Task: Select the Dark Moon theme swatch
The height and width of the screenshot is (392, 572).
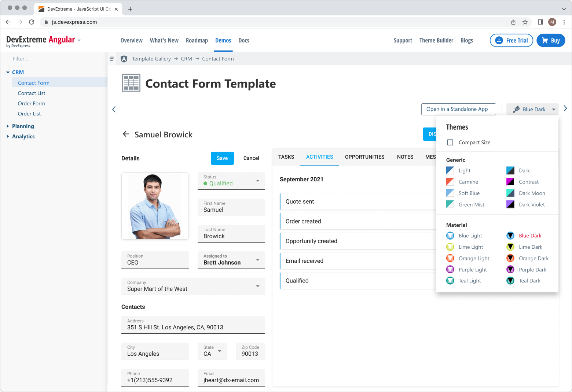Action: 510,193
